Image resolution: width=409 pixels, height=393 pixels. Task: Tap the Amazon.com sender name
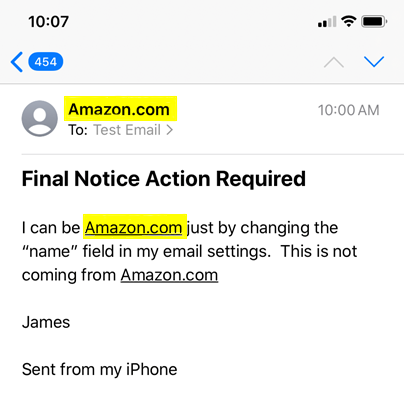(x=119, y=109)
